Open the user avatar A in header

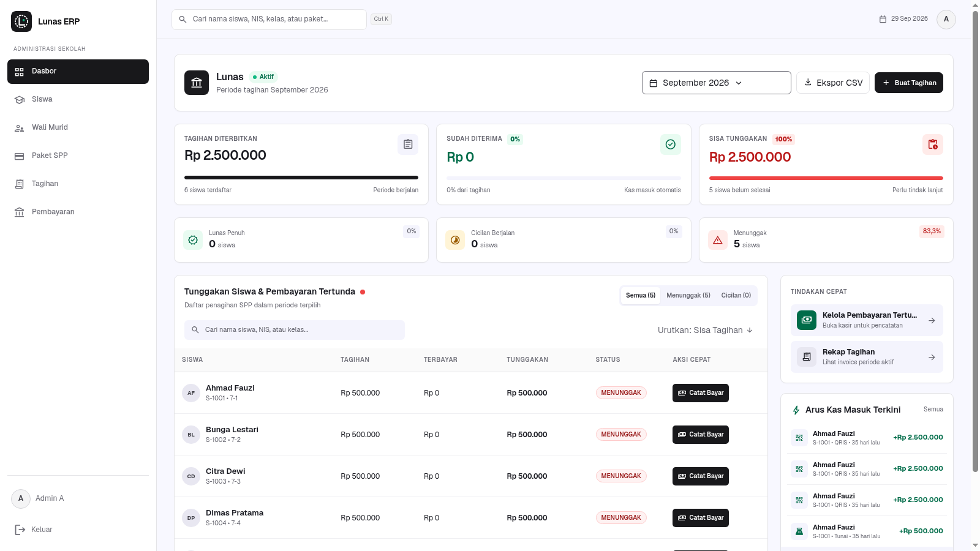pyautogui.click(x=946, y=20)
